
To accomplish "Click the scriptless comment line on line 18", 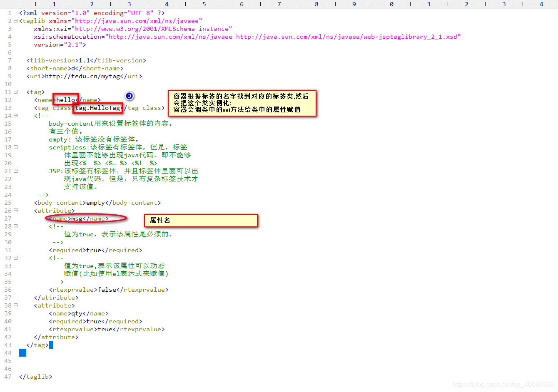I will pyautogui.click(x=118, y=147).
